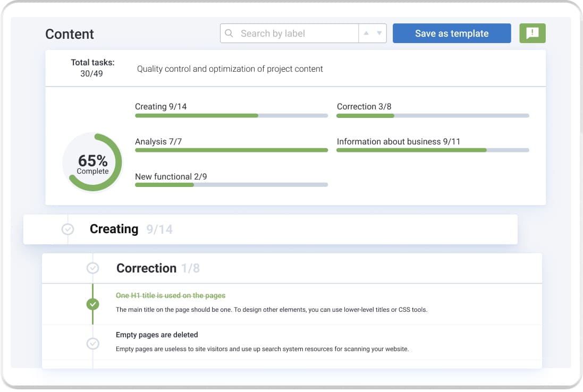Check the Empty pages are deleted task
Image resolution: width=583 pixels, height=392 pixels.
tap(93, 344)
